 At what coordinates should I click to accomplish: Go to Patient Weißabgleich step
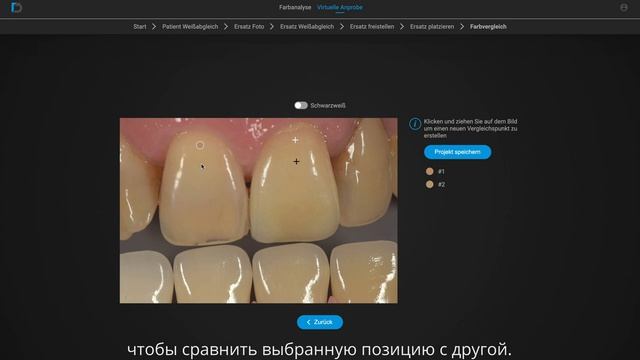coord(190,27)
